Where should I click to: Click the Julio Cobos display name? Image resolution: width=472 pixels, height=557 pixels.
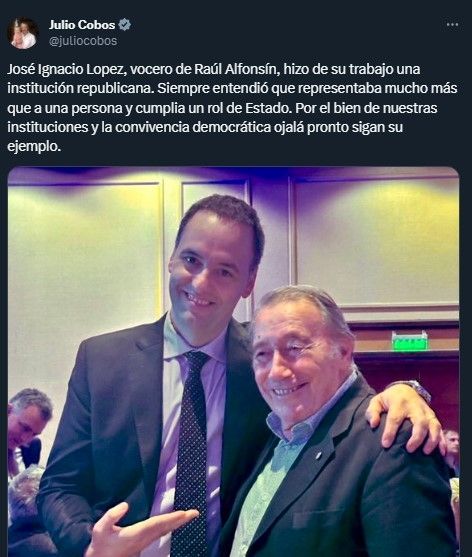tap(82, 25)
